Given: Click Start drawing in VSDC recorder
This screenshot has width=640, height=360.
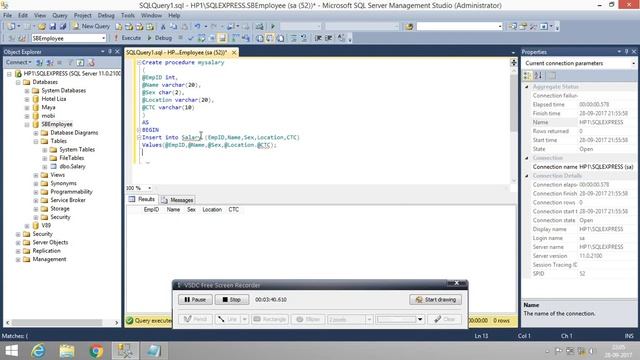Looking at the screenshot, I should tap(436, 300).
